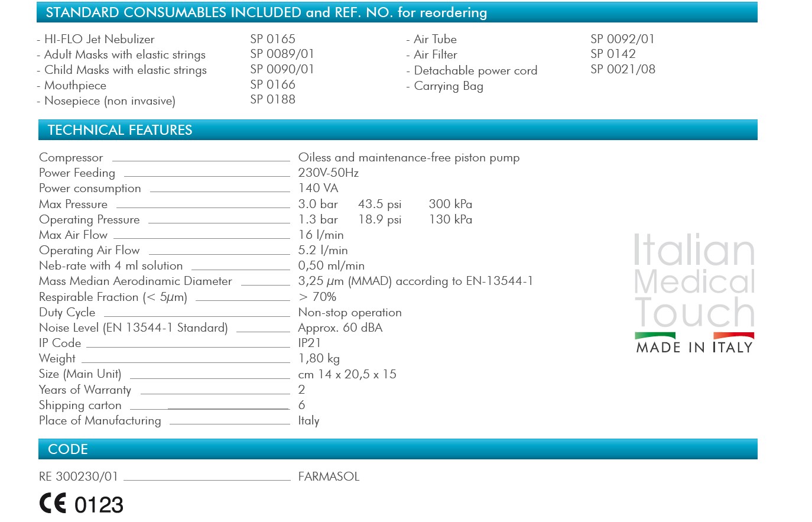
Task: Select the 'TECHNICAL FEATURES' section header
Action: (398, 130)
